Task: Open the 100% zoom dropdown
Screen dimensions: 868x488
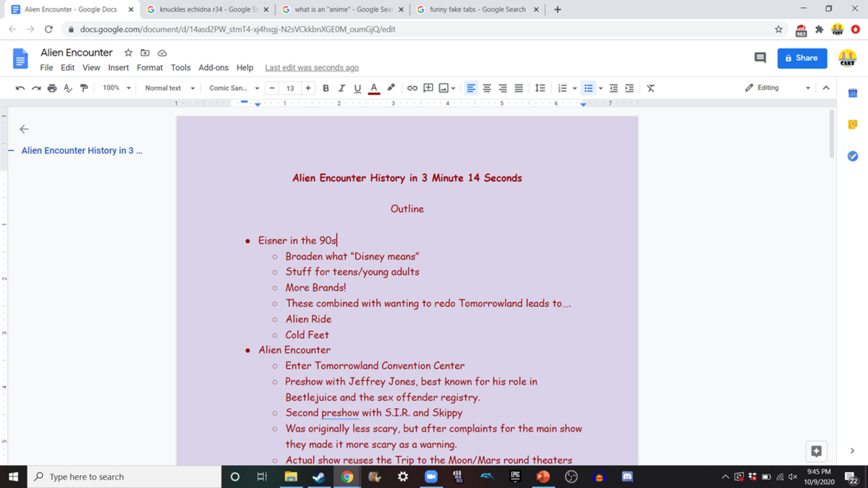Action: 116,88
